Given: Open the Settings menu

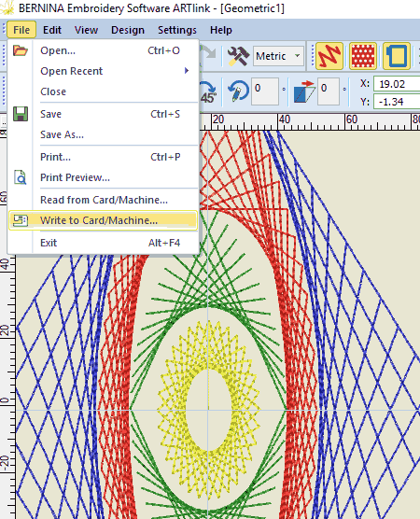Looking at the screenshot, I should (177, 30).
